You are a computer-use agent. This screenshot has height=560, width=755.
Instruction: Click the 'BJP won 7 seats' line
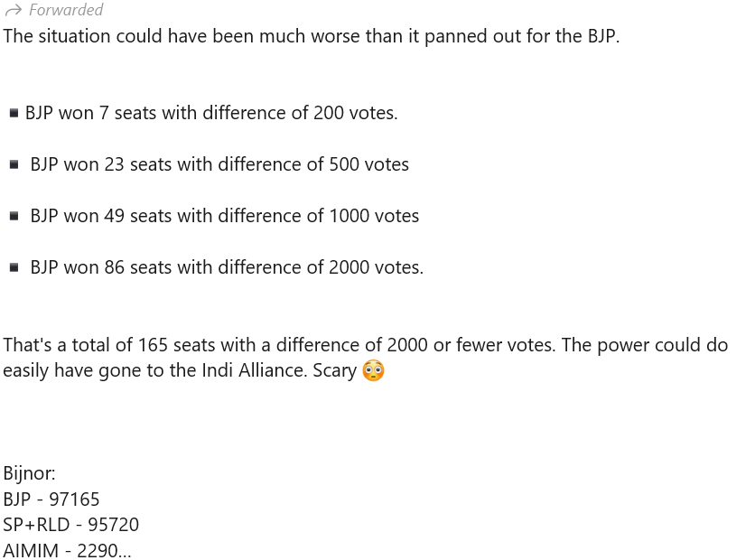211,113
